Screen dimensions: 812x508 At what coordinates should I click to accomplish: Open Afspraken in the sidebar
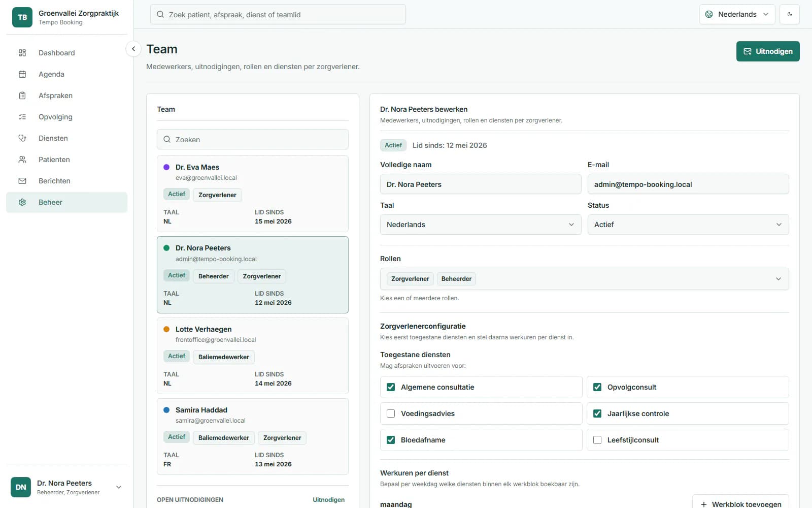[66, 96]
